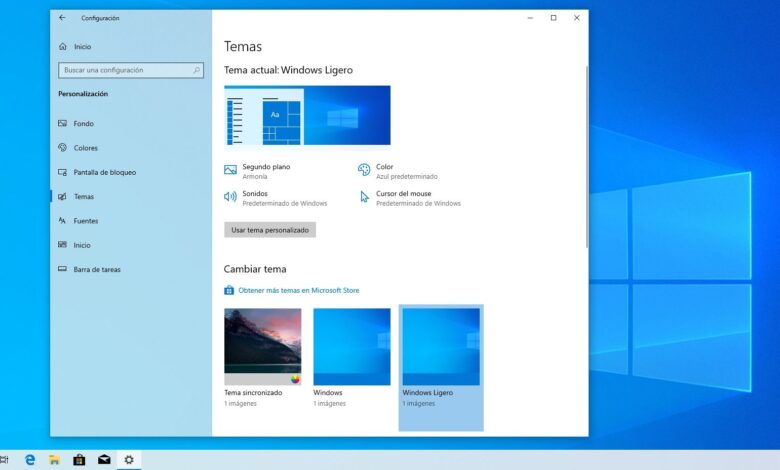
Task: Open Inicio home icon in sidebar
Action: [x=63, y=46]
